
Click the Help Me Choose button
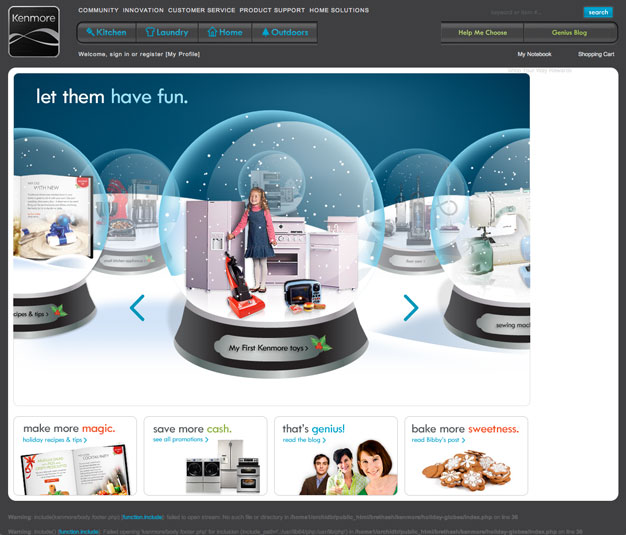point(482,33)
